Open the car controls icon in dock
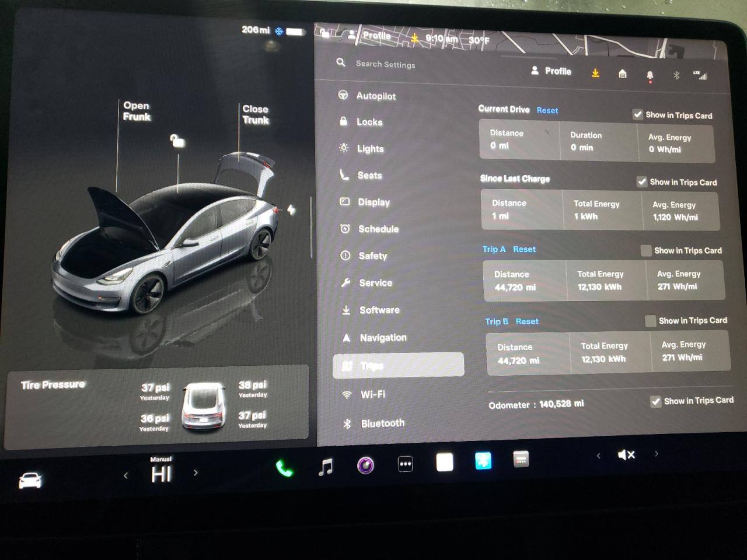 tap(30, 480)
